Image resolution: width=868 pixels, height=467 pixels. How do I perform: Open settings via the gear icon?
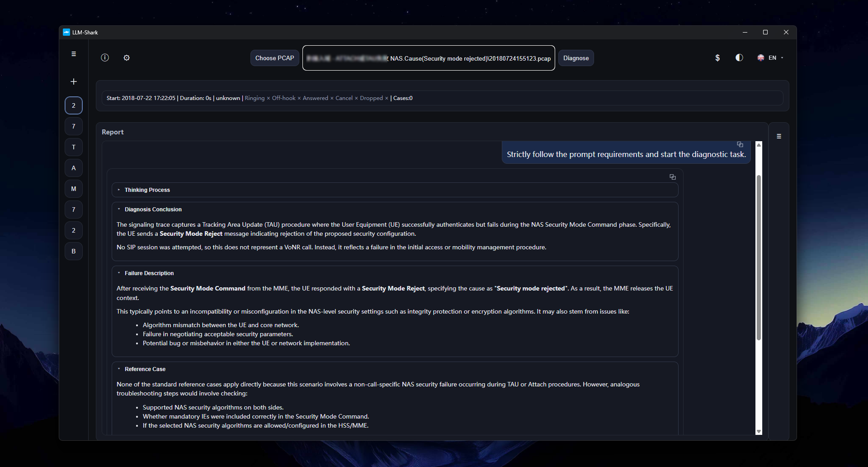pyautogui.click(x=127, y=57)
